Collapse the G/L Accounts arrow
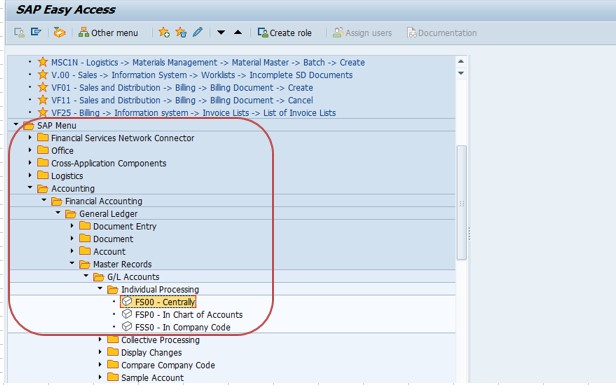 pyautogui.click(x=86, y=276)
